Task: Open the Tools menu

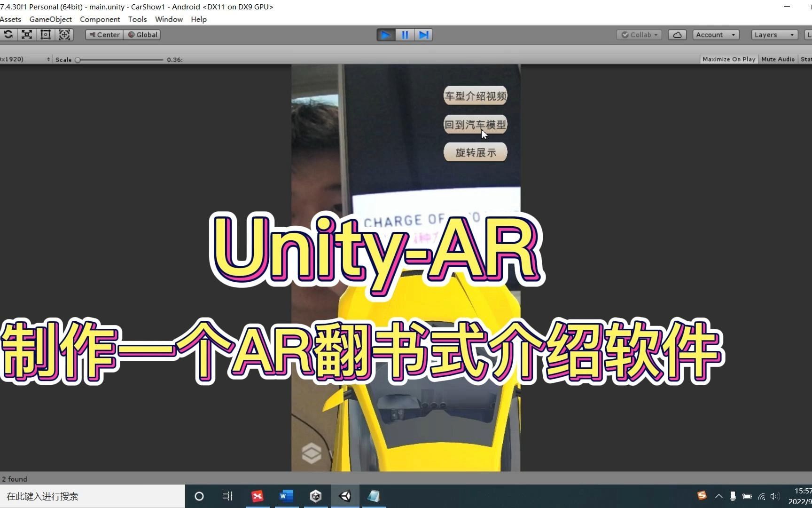Action: click(137, 19)
